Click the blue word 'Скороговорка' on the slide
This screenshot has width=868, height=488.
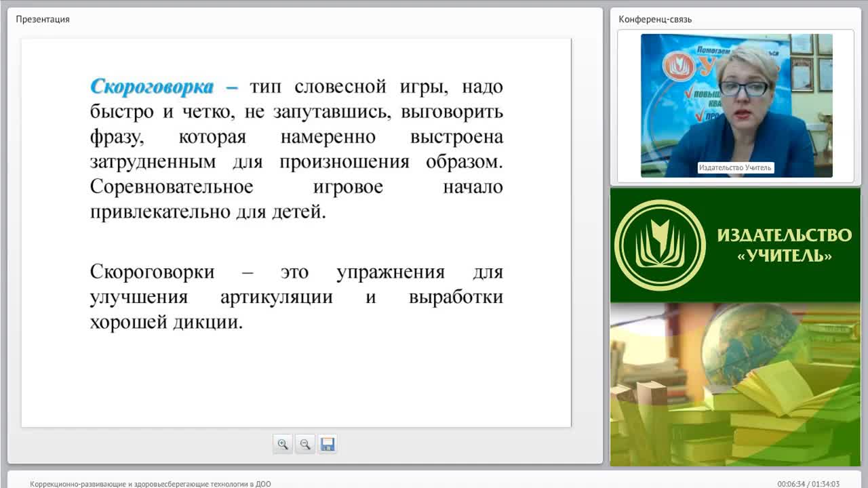click(152, 87)
